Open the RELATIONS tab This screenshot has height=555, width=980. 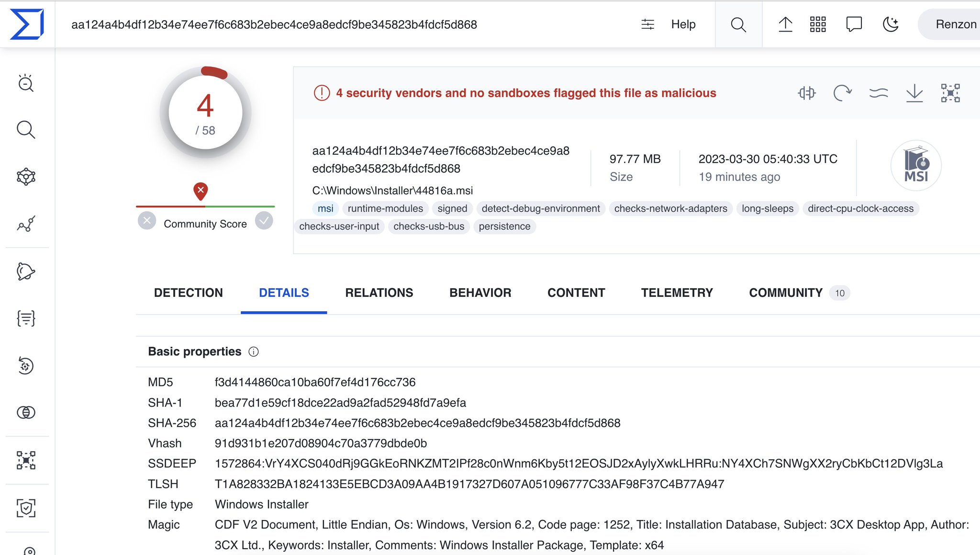click(379, 293)
